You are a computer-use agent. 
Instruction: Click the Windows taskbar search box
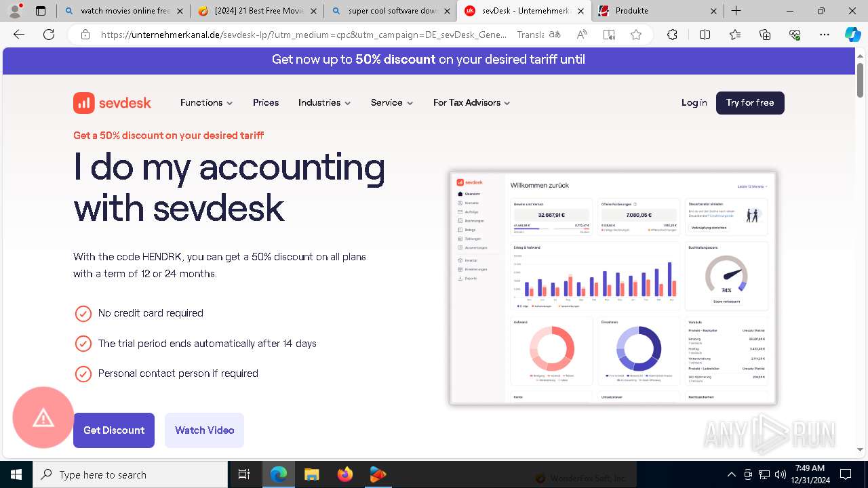tap(130, 474)
